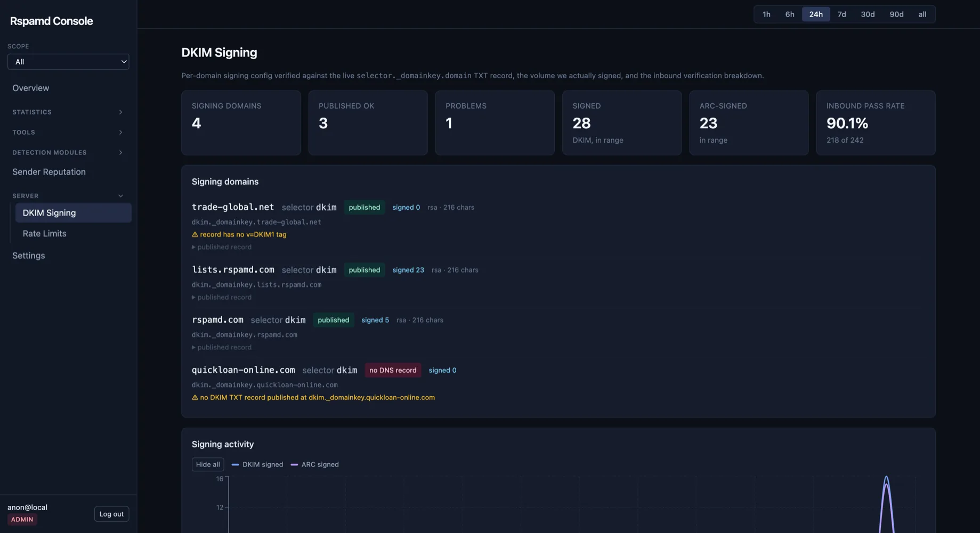Click the Signing Domains stat card
Viewport: 980px width, 533px height.
[x=241, y=123]
